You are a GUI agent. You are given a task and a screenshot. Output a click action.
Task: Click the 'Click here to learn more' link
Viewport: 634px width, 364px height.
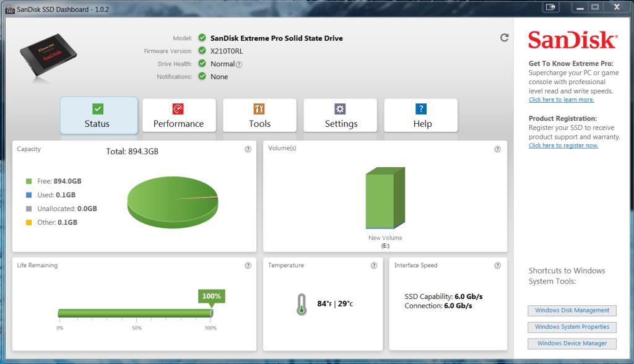click(561, 100)
